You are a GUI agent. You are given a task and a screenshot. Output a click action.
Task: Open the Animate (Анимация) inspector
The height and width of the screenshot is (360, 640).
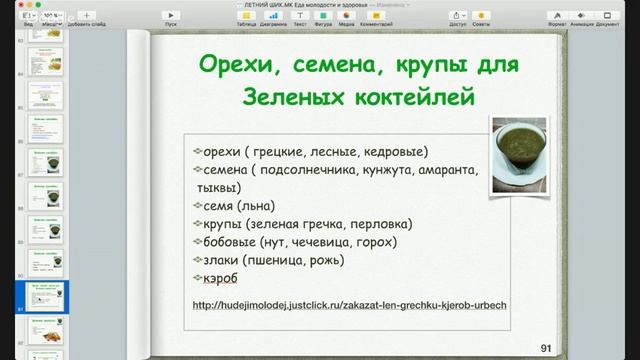(x=581, y=16)
